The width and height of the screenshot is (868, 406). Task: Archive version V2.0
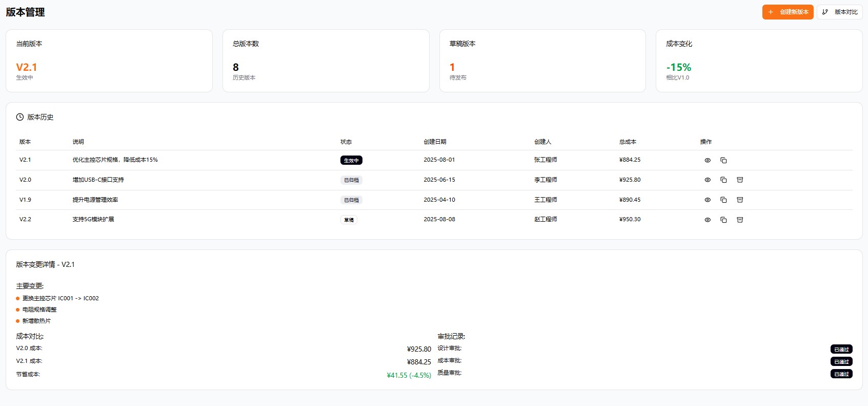[x=740, y=180]
